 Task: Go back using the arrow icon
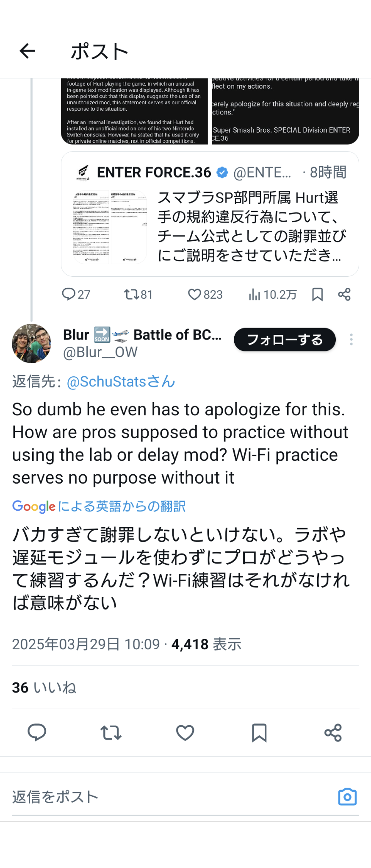pos(28,51)
